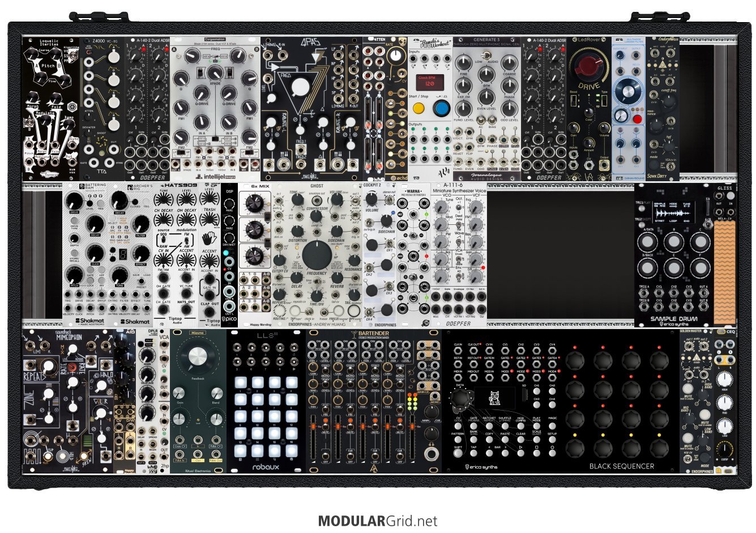Screen dimensions: 756x533
Task: Click the COPY button on Black Sequencer
Action: tap(489, 440)
